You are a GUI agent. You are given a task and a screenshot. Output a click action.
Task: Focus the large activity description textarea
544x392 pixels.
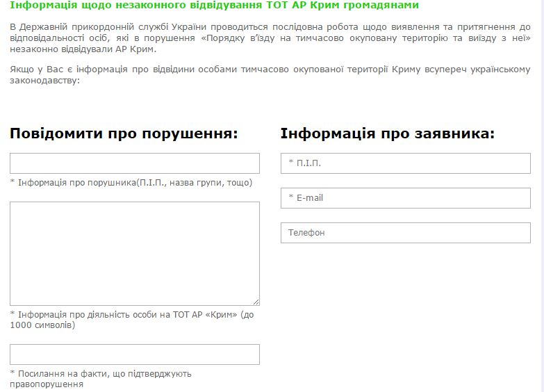click(x=134, y=253)
